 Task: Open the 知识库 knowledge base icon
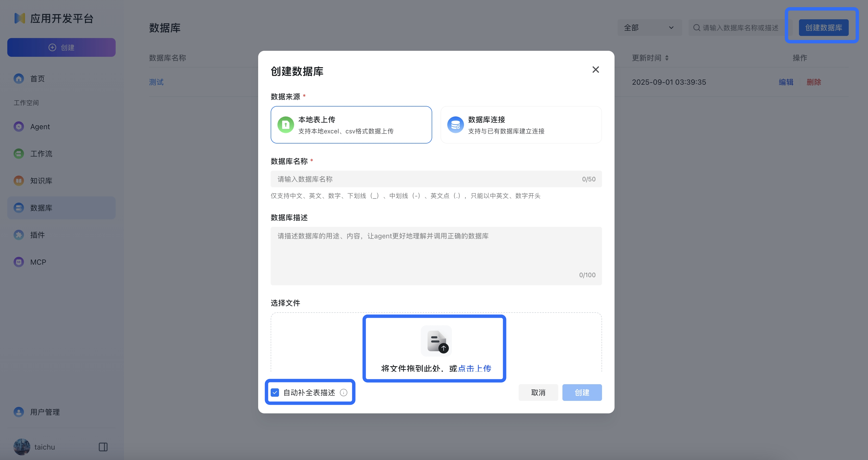pyautogui.click(x=18, y=181)
